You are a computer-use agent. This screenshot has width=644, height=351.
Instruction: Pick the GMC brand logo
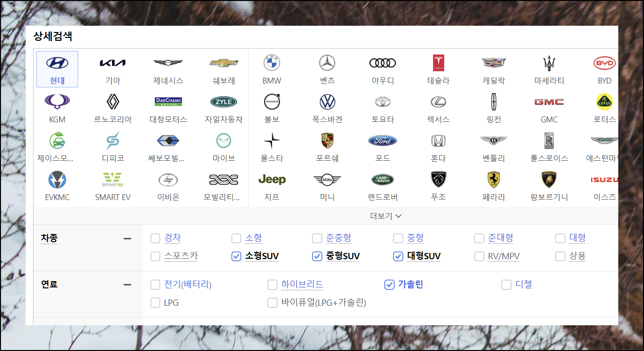coord(549,101)
